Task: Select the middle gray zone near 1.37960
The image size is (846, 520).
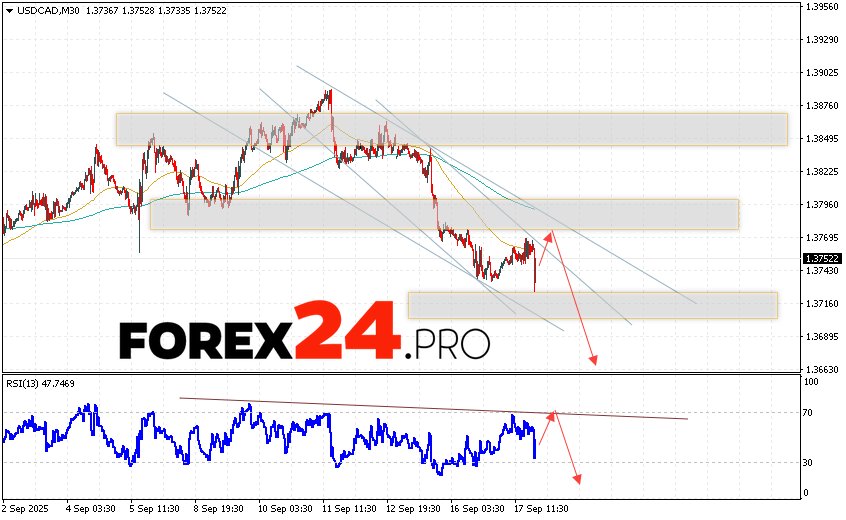Action: pyautogui.click(x=443, y=214)
